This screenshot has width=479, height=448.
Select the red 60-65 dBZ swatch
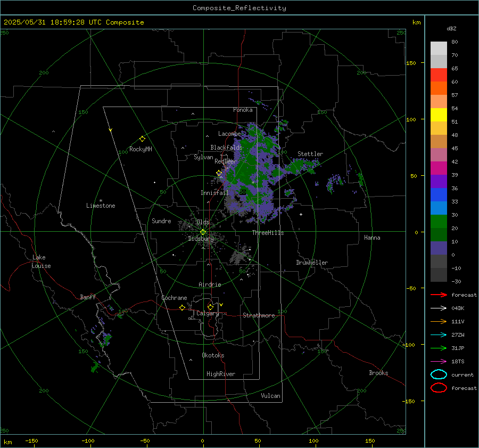[439, 75]
